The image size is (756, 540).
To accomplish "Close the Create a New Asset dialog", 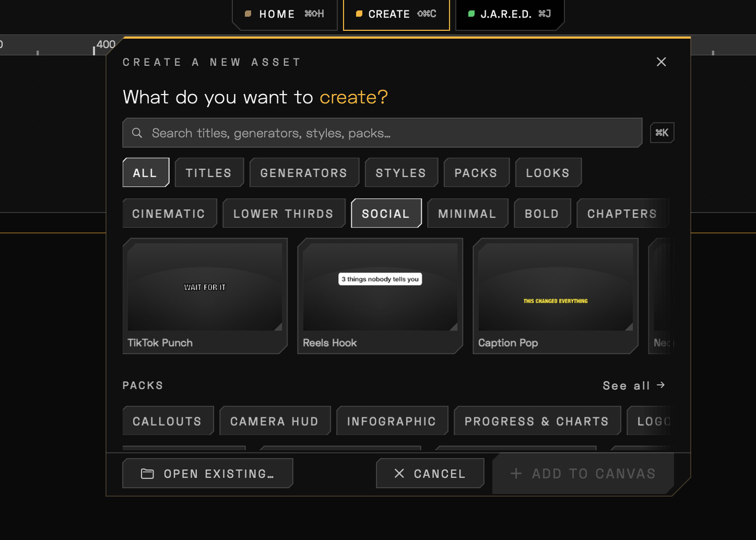I will tap(661, 62).
